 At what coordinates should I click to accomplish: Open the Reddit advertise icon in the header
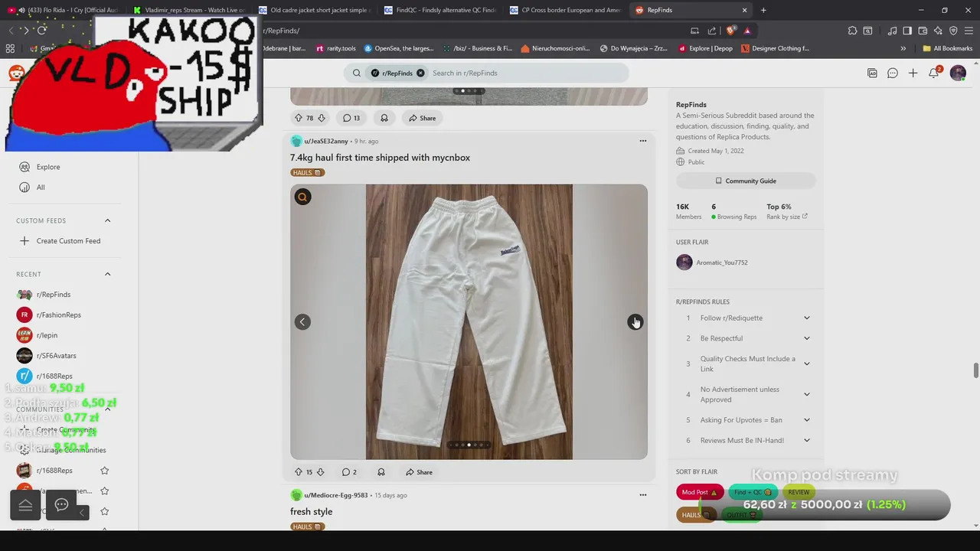[872, 73]
